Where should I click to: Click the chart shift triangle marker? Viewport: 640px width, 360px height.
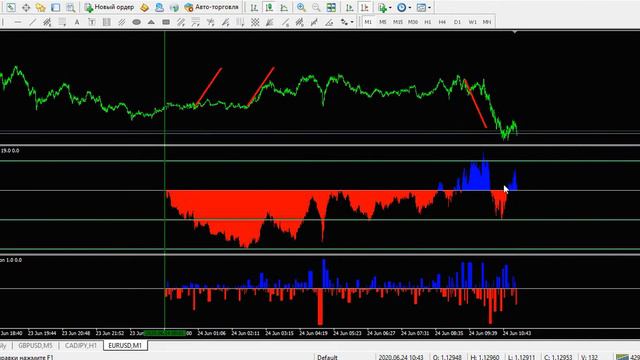[x=515, y=32]
